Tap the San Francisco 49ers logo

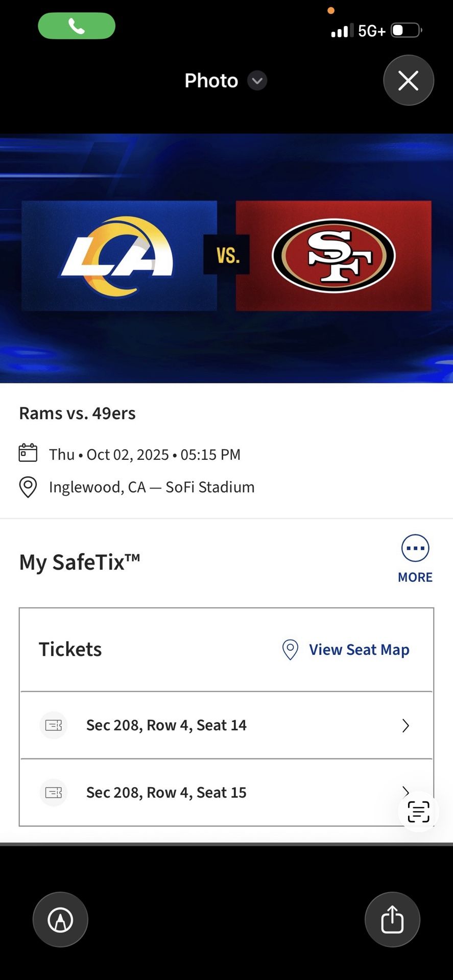click(x=333, y=256)
